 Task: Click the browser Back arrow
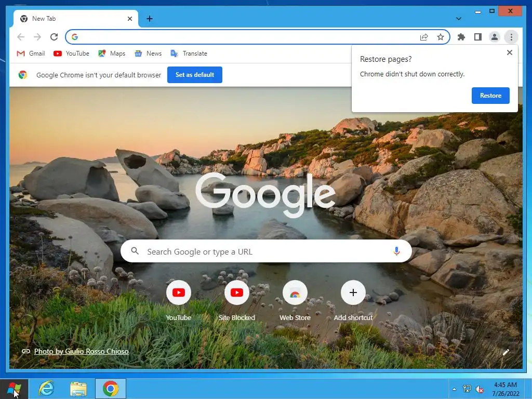[21, 37]
